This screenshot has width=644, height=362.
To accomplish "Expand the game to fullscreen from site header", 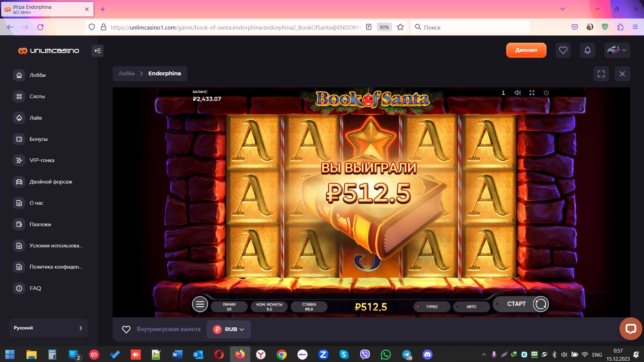I will pyautogui.click(x=601, y=74).
